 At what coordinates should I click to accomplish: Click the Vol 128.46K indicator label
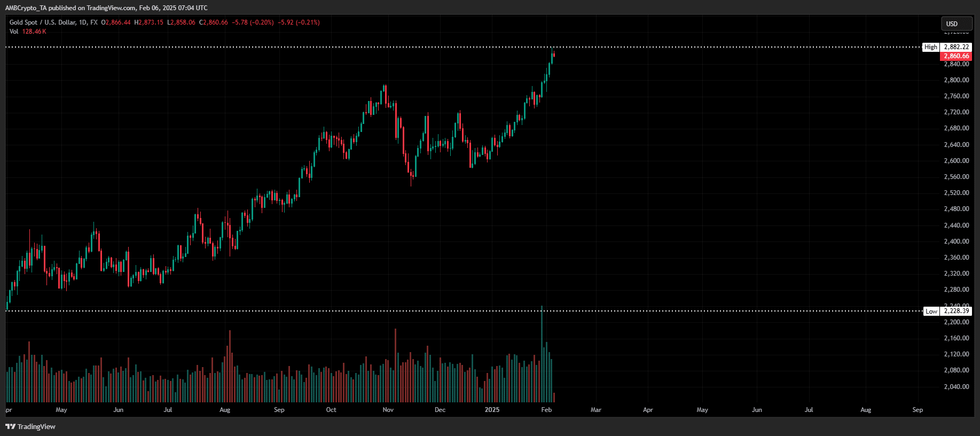coord(28,32)
